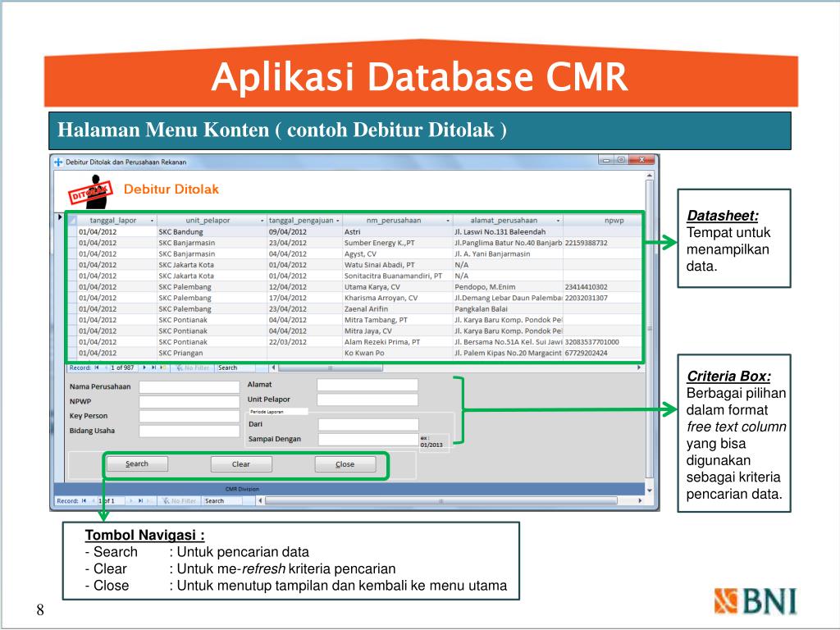This screenshot has height=630, width=840.
Task: Select cell 'Watu Sinai Abadi, PT'
Action: 398,265
